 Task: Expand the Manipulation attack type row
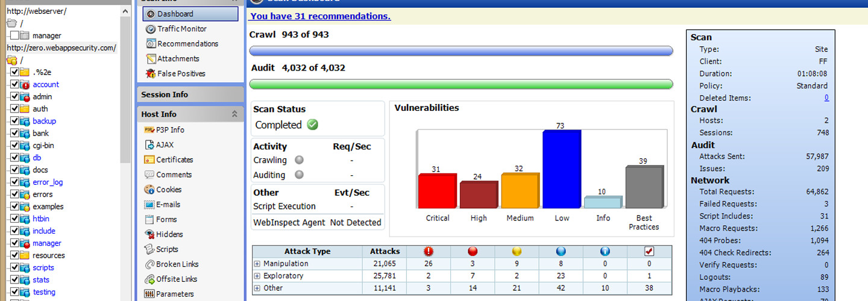257,264
